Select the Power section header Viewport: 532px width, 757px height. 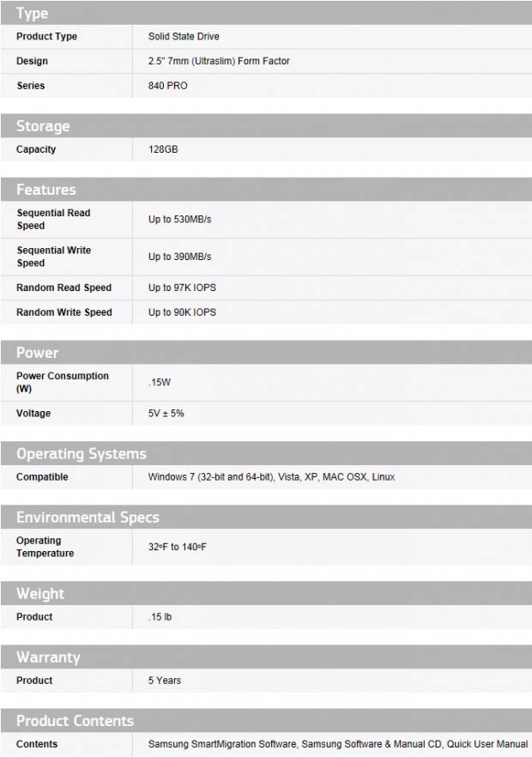[x=38, y=353]
